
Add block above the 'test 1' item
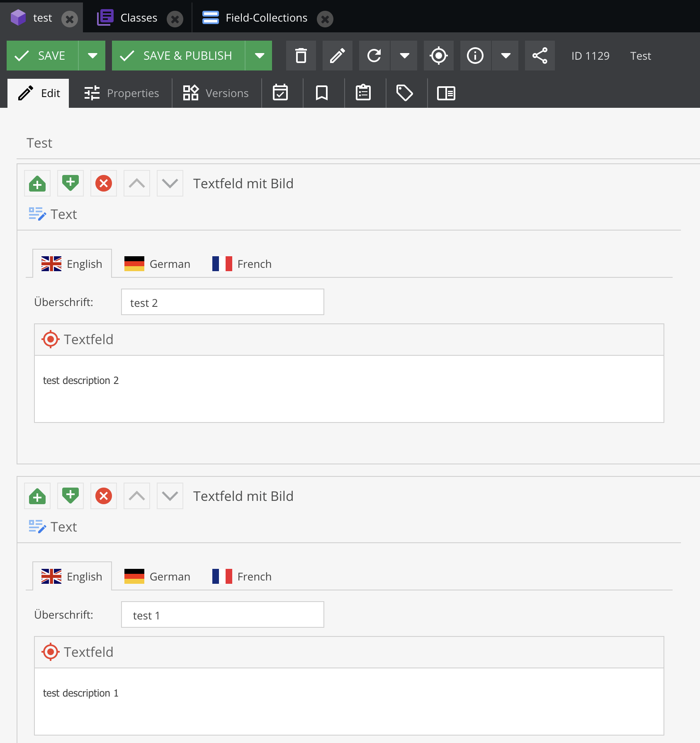[x=37, y=496]
